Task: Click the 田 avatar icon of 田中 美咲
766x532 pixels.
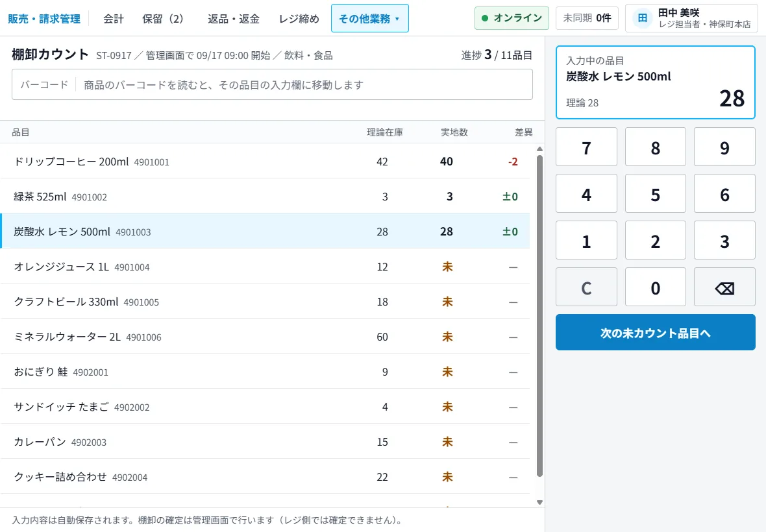Action: click(x=643, y=19)
